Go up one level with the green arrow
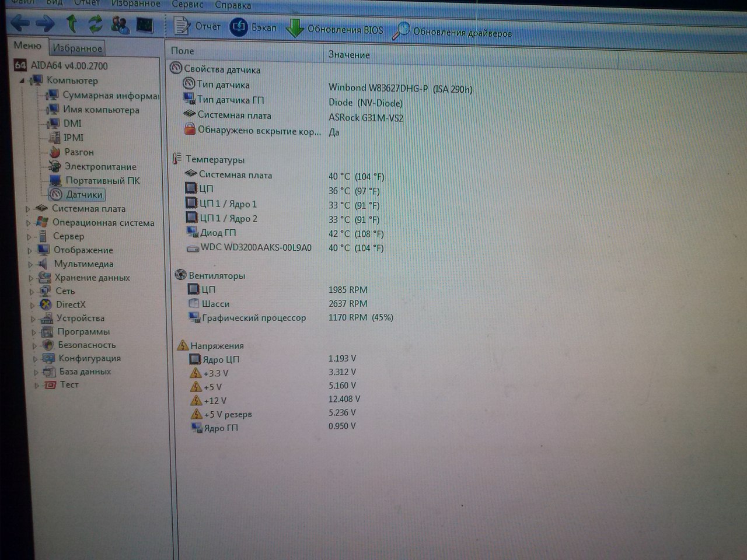This screenshot has height=560, width=747. tap(72, 23)
